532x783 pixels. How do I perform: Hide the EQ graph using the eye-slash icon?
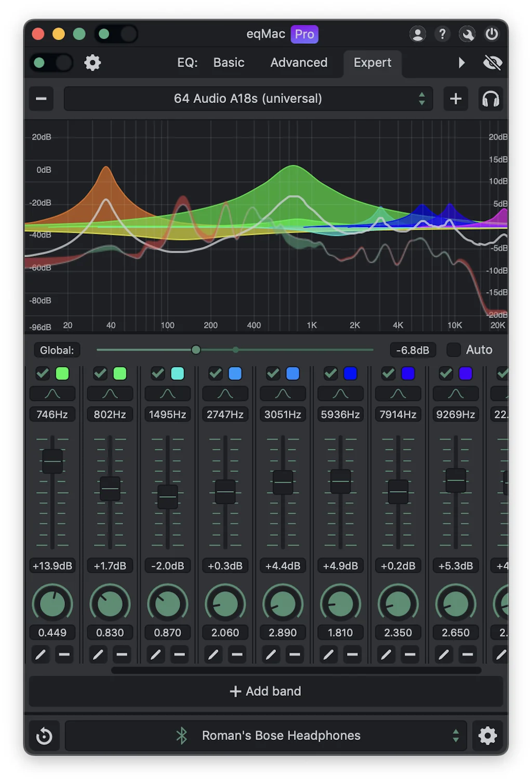click(493, 62)
